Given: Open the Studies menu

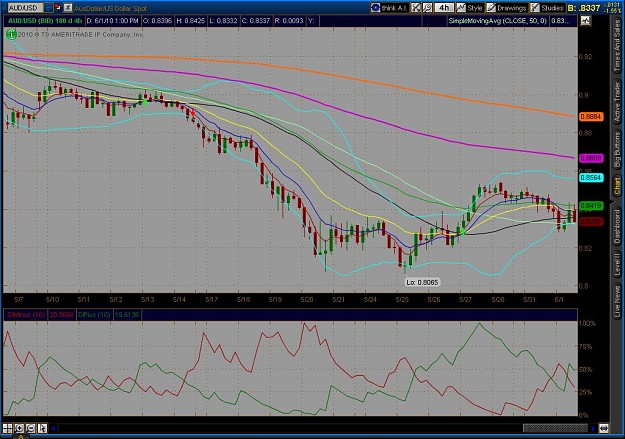Looking at the screenshot, I should (x=547, y=8).
